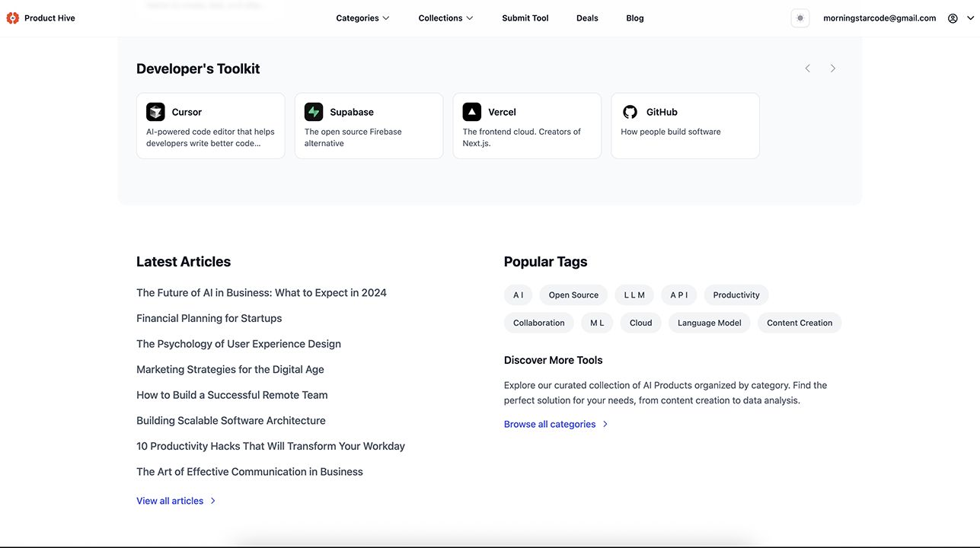
Task: Click the Product Hive logo icon
Action: coord(12,18)
